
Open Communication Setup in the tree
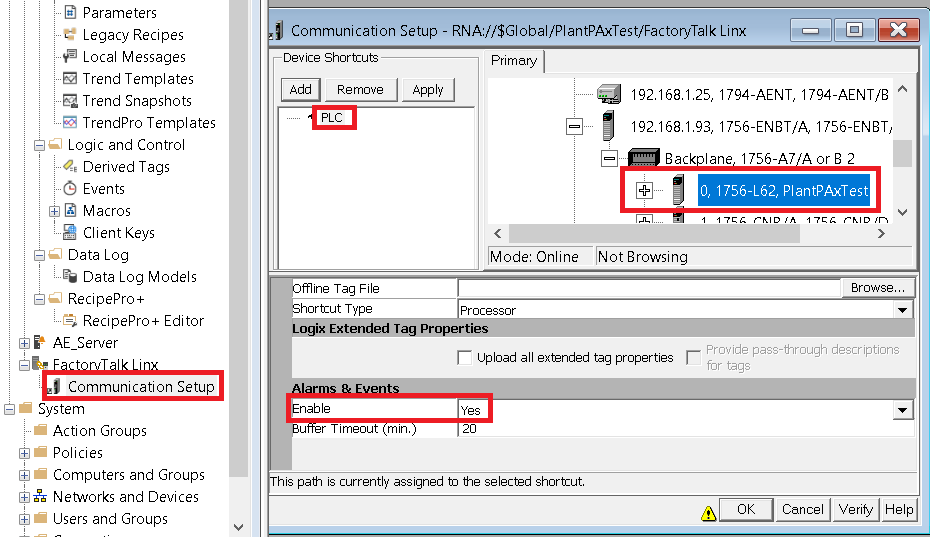click(x=141, y=386)
